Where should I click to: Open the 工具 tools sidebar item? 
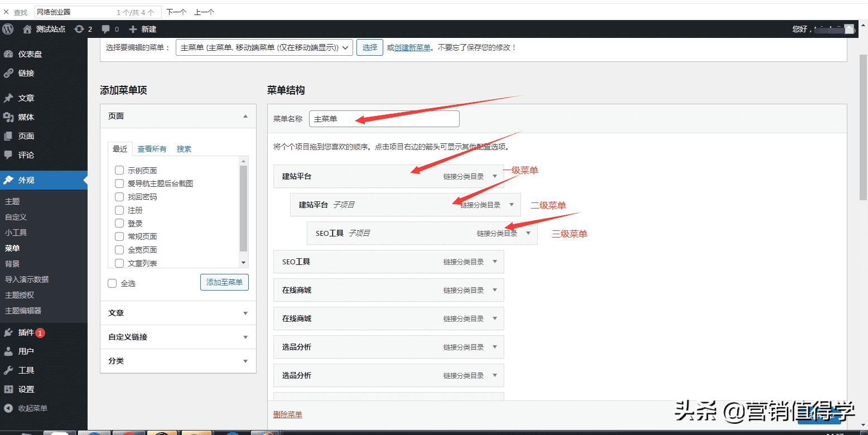tap(26, 370)
